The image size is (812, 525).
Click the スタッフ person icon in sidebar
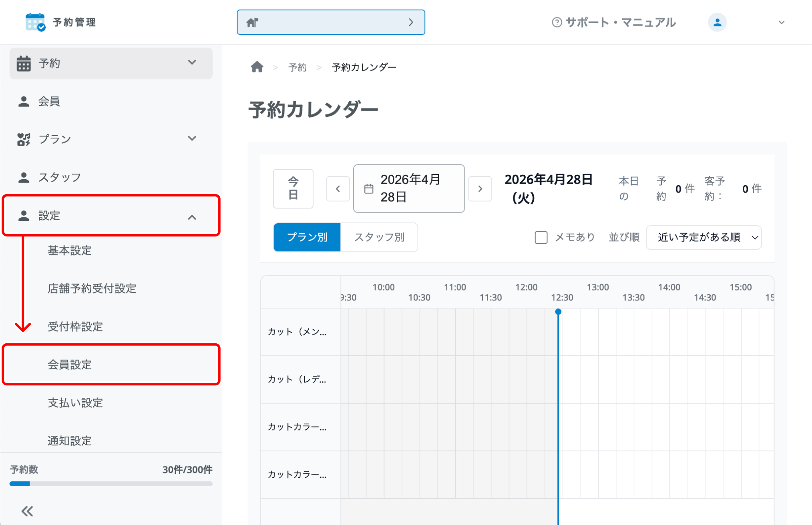point(24,177)
